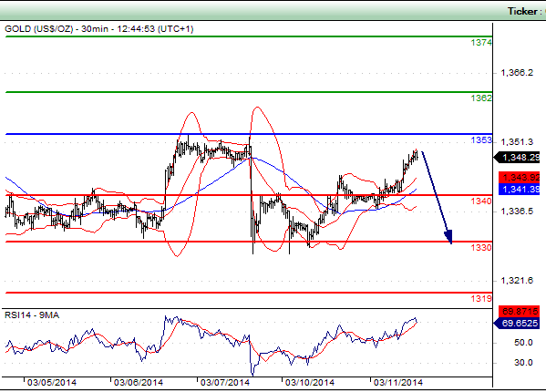Click the blue RSI value tag 69.6525
The width and height of the screenshot is (546, 392).
point(517,324)
